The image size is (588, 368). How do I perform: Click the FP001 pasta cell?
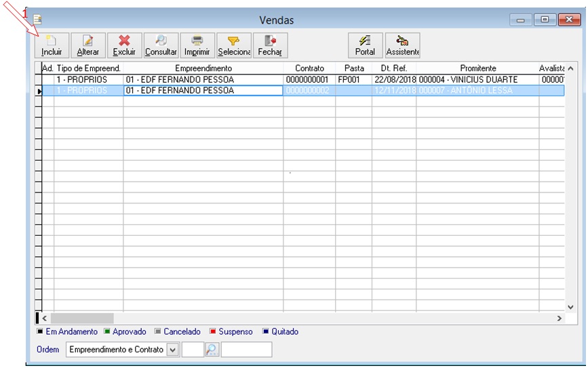(354, 79)
